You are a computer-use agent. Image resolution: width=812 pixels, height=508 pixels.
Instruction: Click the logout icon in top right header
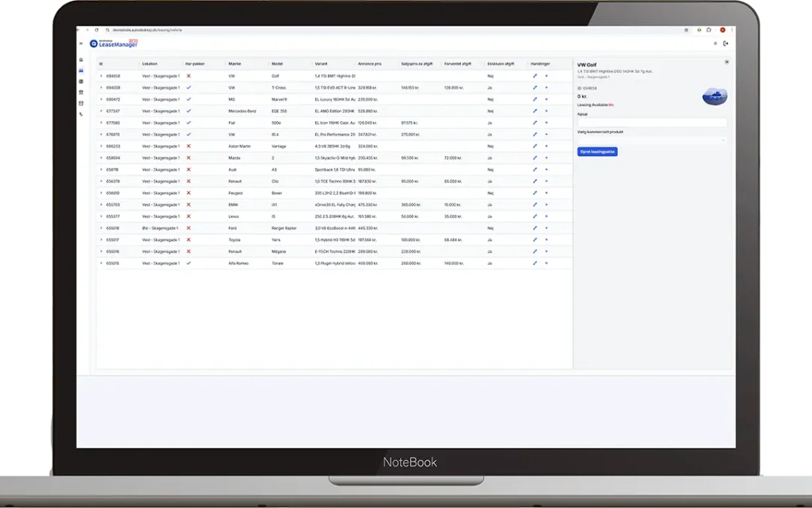(x=726, y=44)
